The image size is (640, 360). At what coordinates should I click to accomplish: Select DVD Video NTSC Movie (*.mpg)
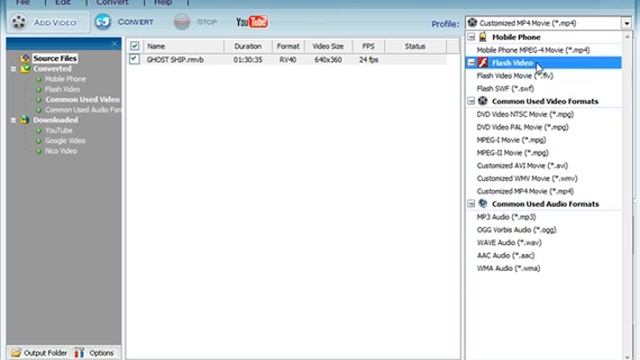click(525, 114)
